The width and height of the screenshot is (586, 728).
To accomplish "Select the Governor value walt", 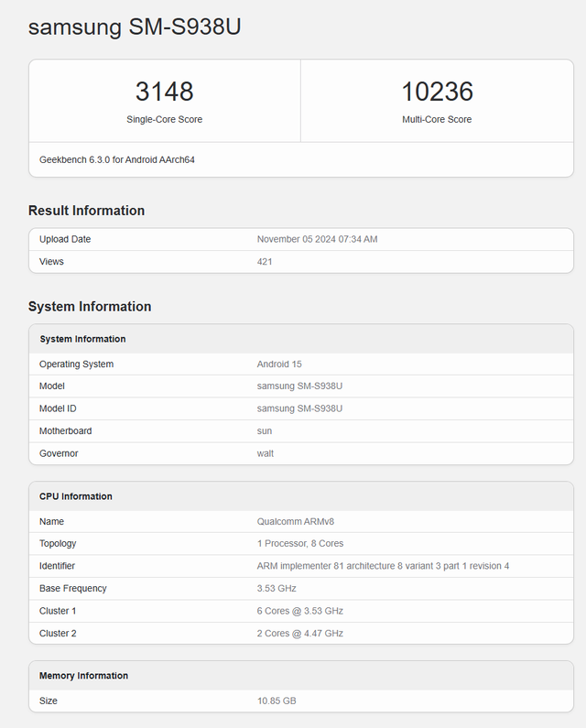I will (x=266, y=453).
